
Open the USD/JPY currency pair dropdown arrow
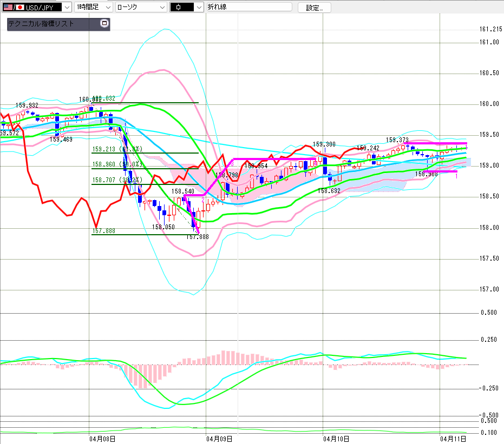[x=66, y=7]
